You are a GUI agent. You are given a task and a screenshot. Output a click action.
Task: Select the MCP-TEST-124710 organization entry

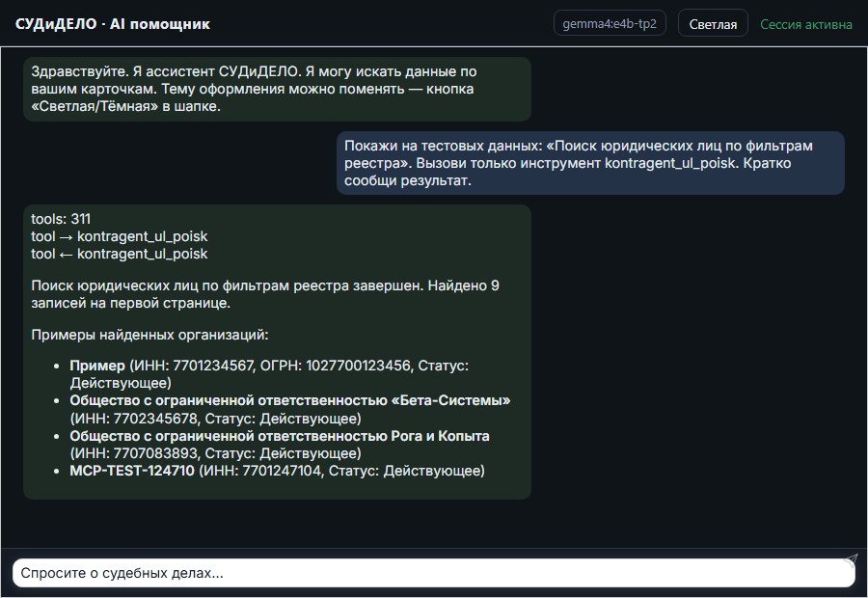click(277, 471)
